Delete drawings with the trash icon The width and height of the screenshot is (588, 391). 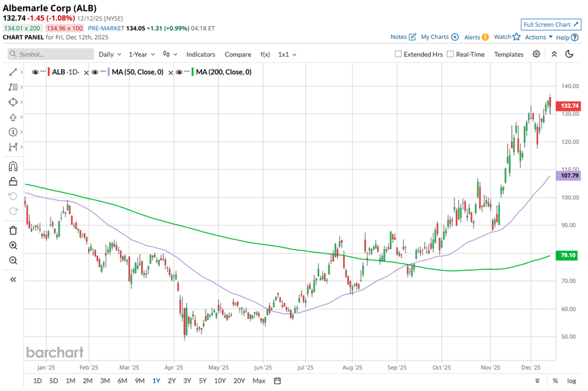coord(13,230)
